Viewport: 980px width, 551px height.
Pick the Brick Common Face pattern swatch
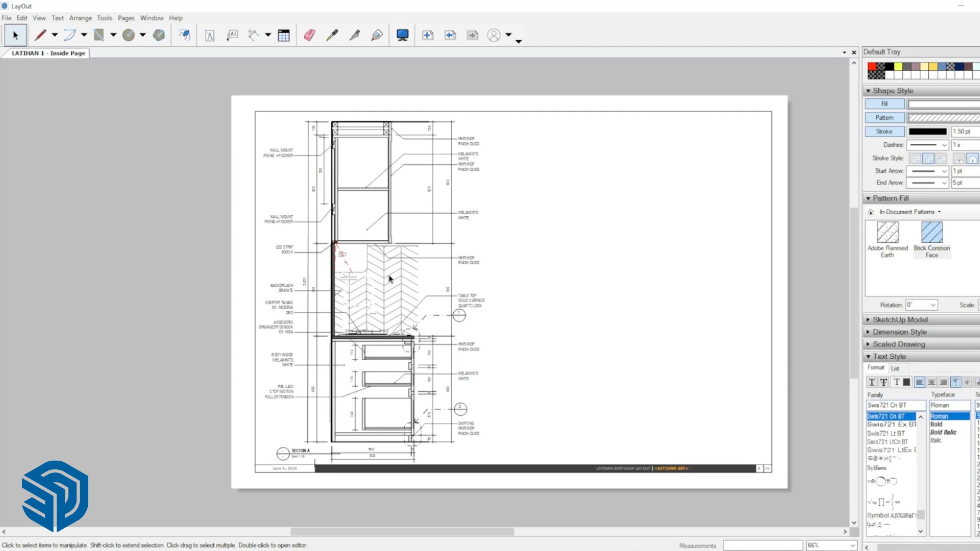point(932,233)
